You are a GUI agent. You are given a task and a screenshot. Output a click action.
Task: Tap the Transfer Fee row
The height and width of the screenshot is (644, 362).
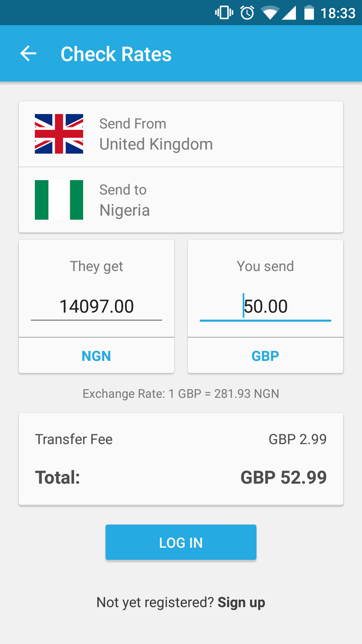pyautogui.click(x=181, y=439)
